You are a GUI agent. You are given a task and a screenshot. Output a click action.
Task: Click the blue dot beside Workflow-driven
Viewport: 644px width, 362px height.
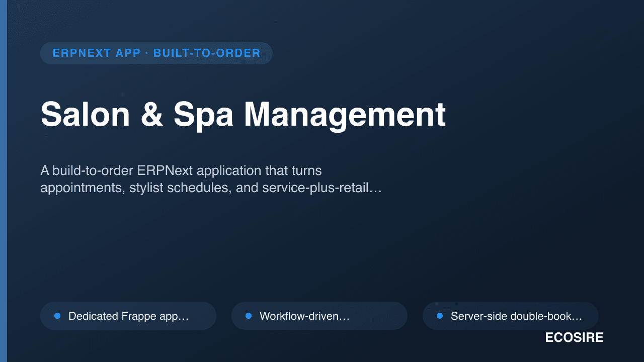[249, 316]
